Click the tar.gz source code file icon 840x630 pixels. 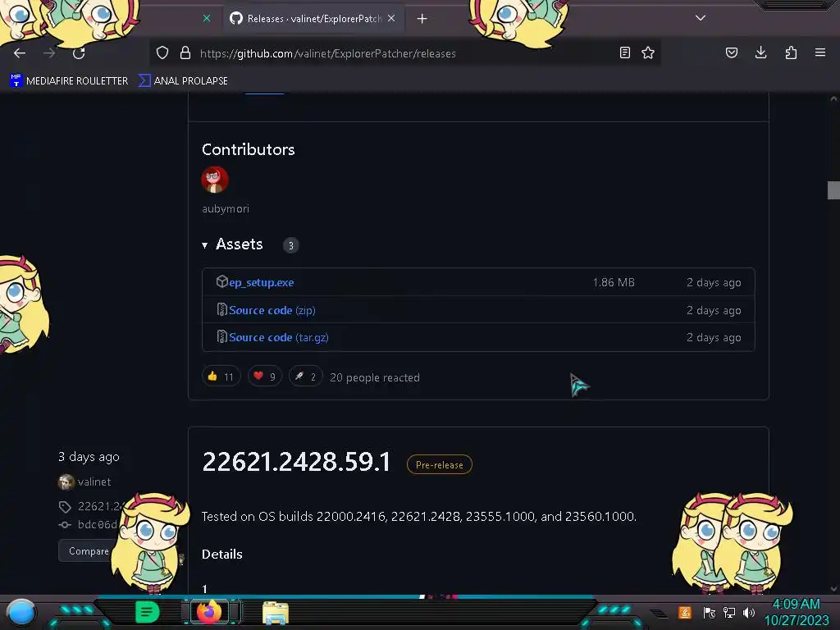221,336
